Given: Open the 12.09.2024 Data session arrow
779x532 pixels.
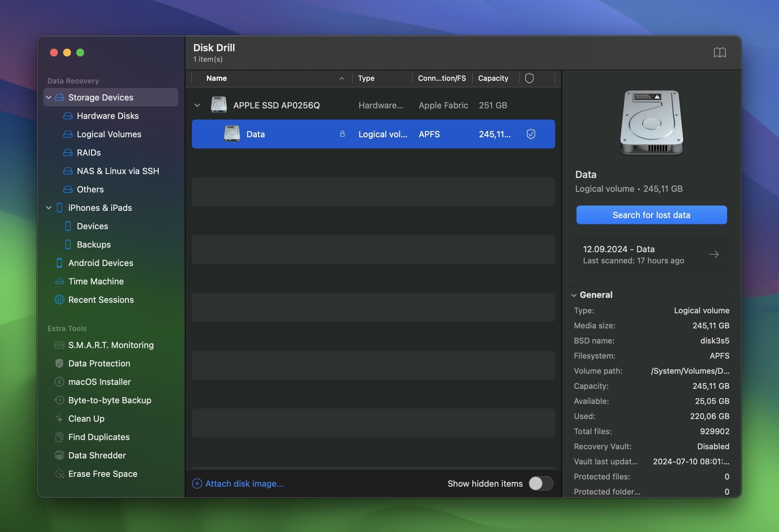Looking at the screenshot, I should click(714, 255).
